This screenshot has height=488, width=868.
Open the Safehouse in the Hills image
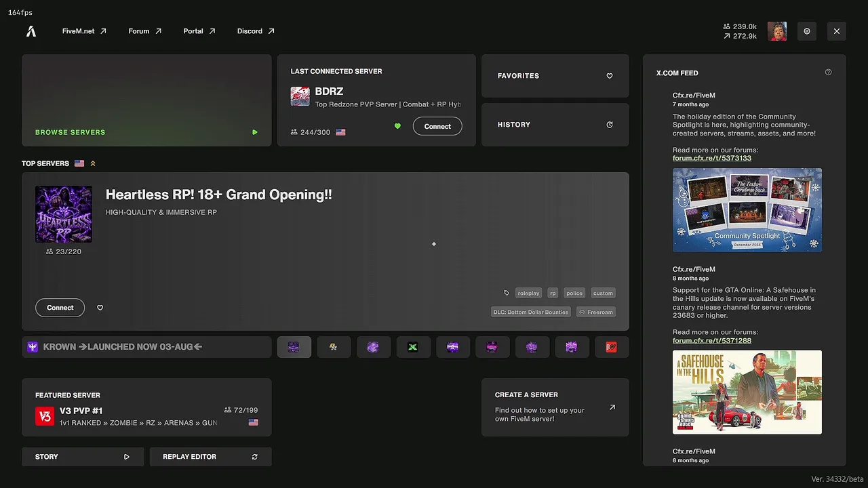[x=747, y=392]
